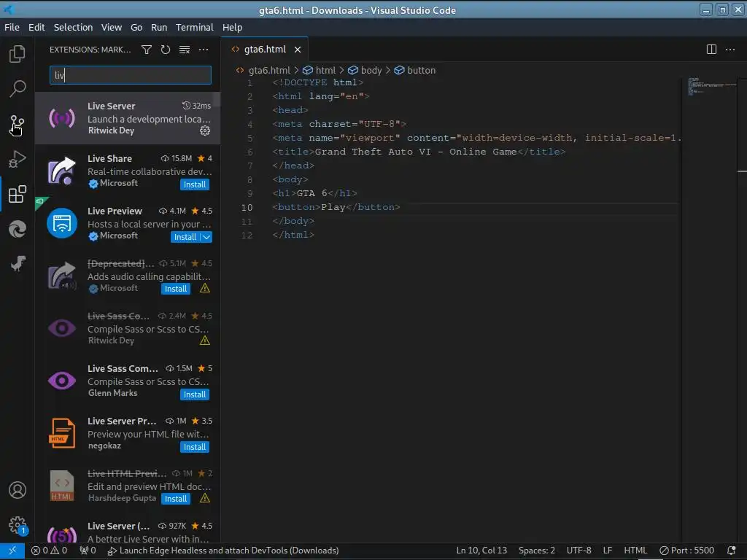The height and width of the screenshot is (560, 747).
Task: Install Live Share extension
Action: point(194,184)
